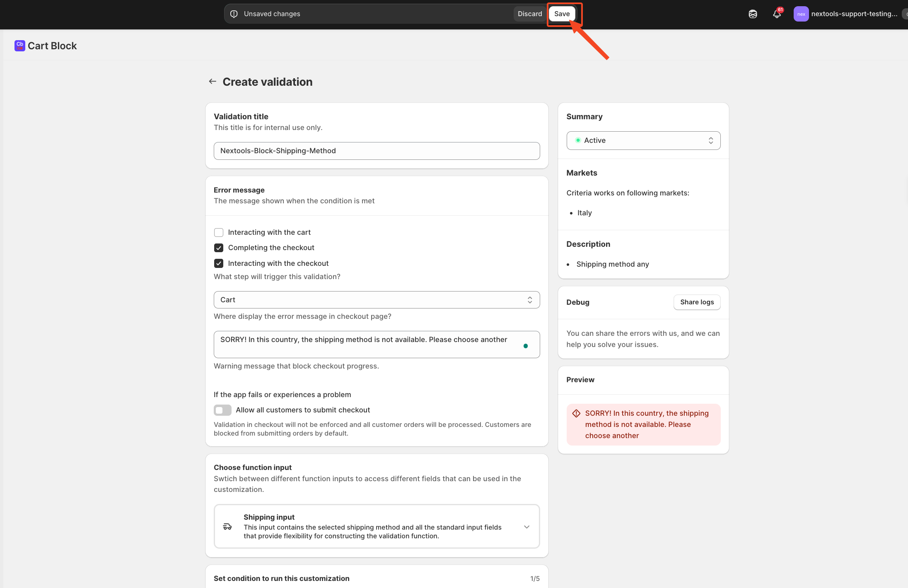This screenshot has width=908, height=588.
Task: Open the notifications bell icon
Action: click(x=777, y=14)
